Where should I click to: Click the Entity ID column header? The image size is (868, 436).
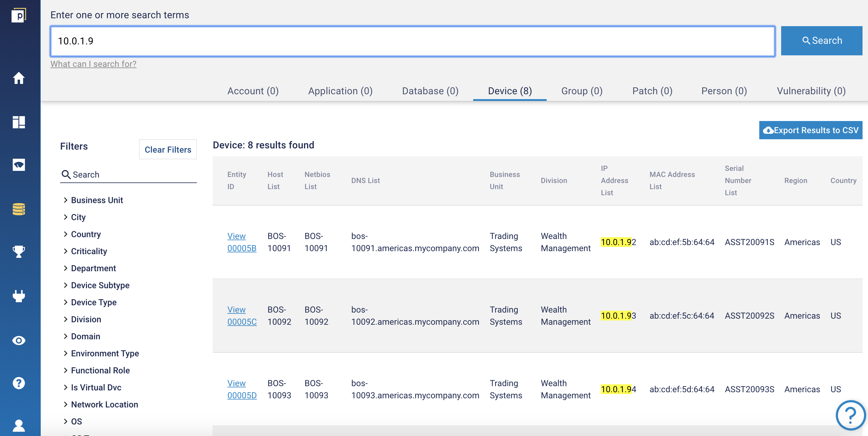(x=237, y=180)
